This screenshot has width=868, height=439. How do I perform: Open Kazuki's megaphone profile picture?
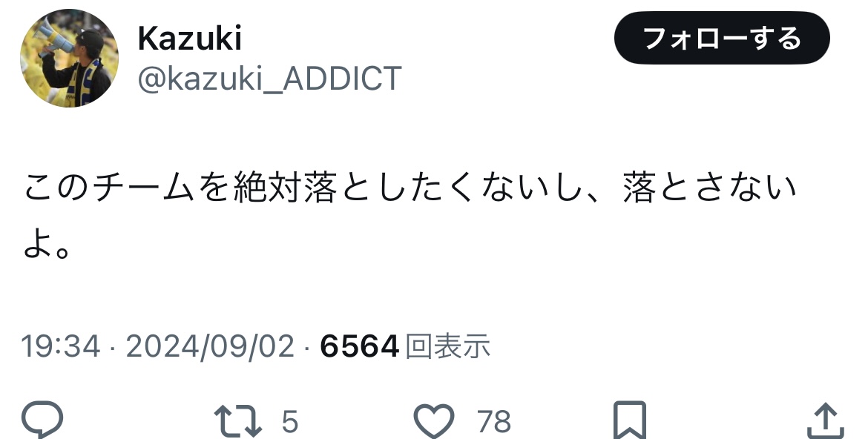click(69, 58)
